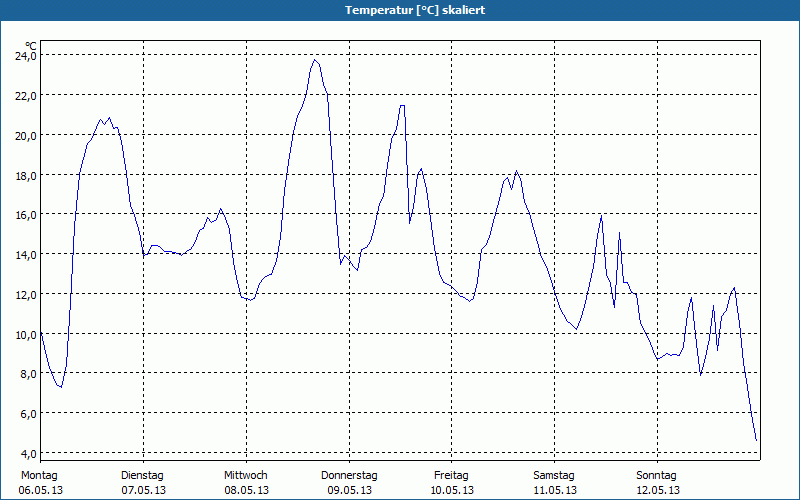This screenshot has width=800, height=500.
Task: Click the Sonntag day label
Action: [x=656, y=476]
